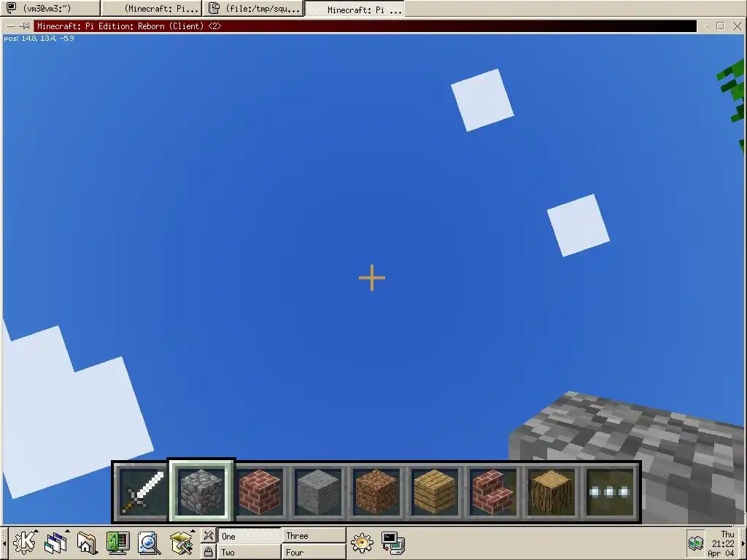Click the Minecraft window title bar
Viewport: 747px width, 560px height.
[365, 26]
